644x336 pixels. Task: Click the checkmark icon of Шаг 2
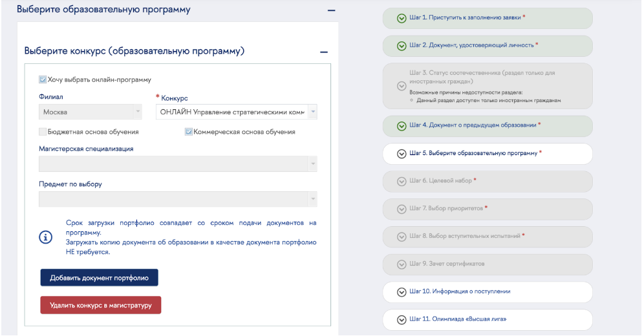click(x=402, y=46)
